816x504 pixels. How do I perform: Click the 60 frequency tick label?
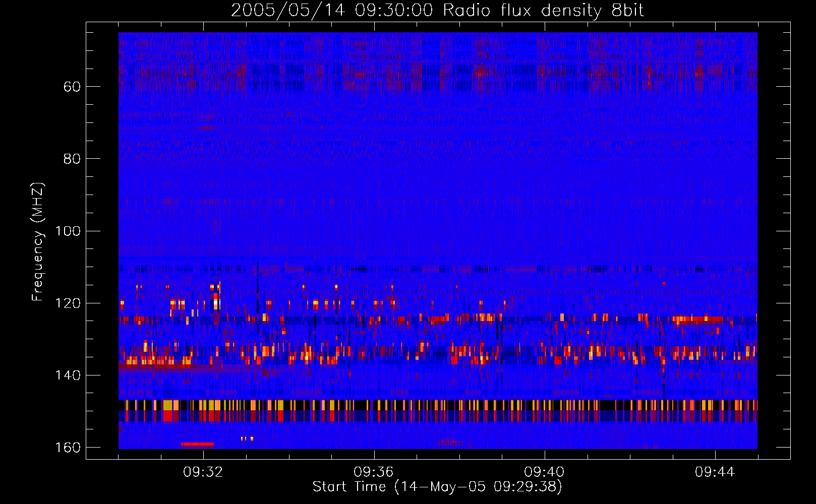(72, 87)
